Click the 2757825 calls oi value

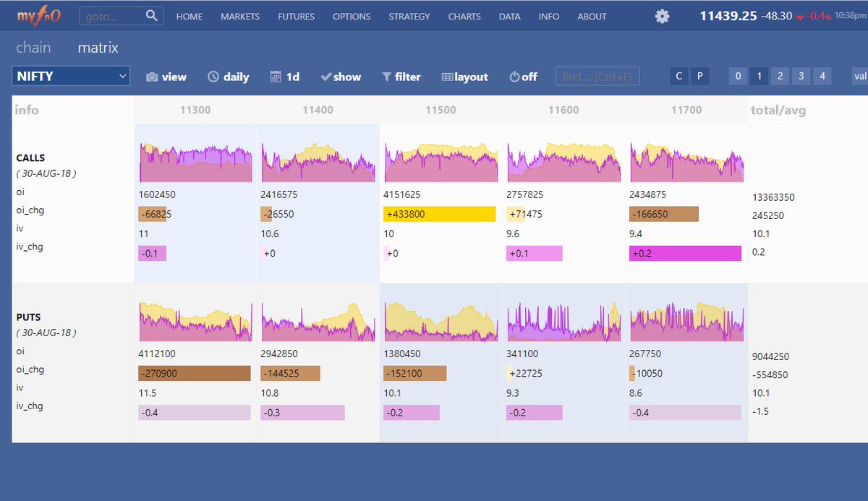coord(525,194)
